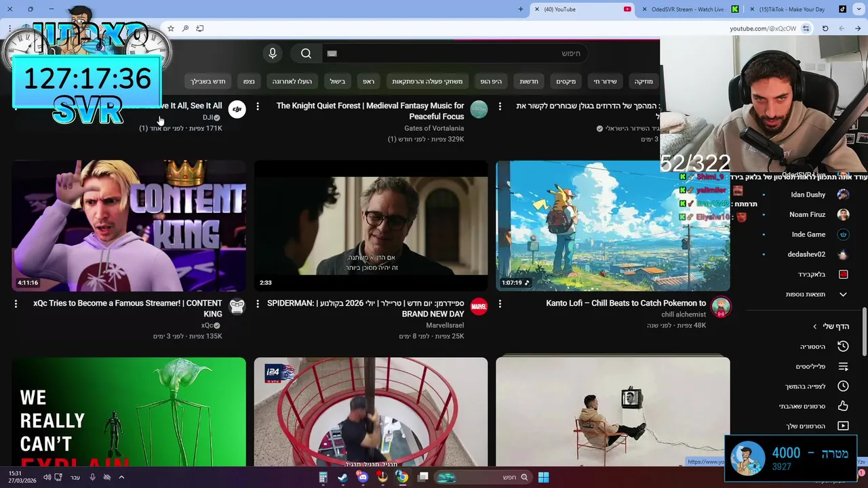Viewport: 868px width, 488px height.
Task: Open the DJI channel avatar
Action: [x=237, y=109]
